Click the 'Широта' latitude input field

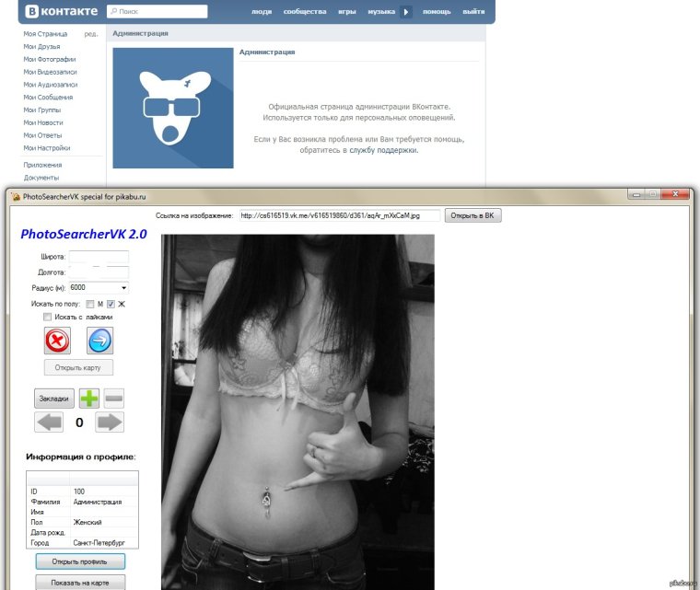99,257
